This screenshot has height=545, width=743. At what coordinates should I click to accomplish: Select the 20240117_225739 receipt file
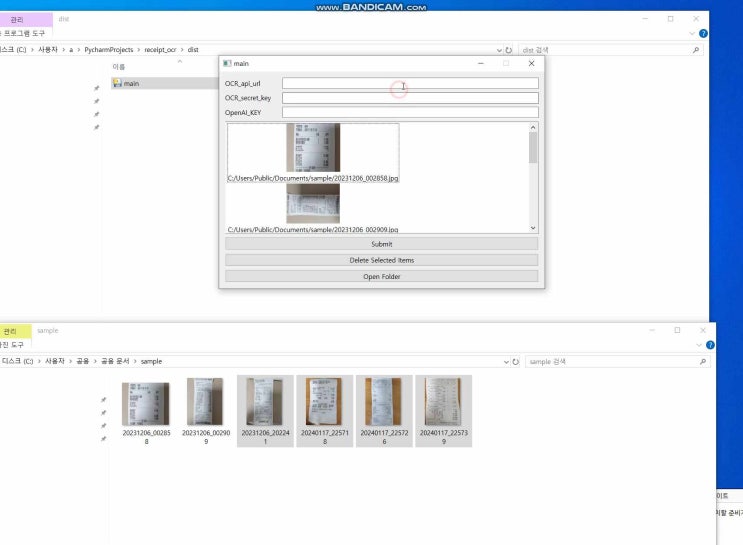(x=443, y=410)
